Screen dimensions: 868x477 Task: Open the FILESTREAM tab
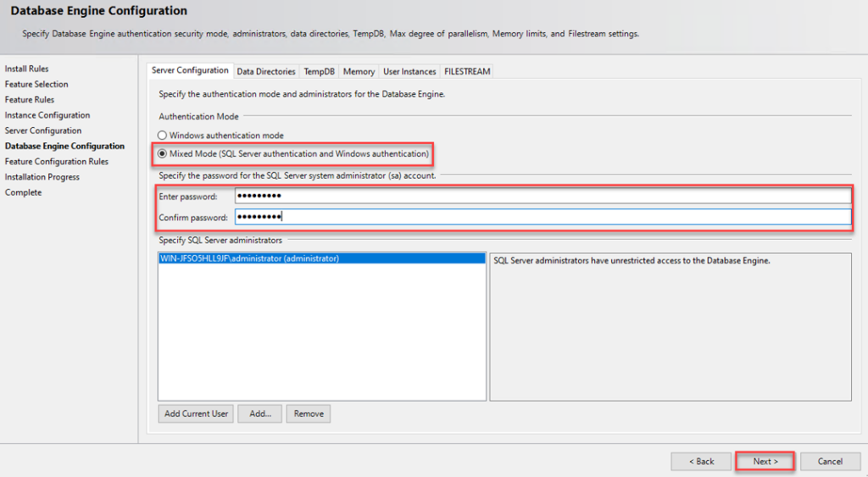(x=467, y=71)
